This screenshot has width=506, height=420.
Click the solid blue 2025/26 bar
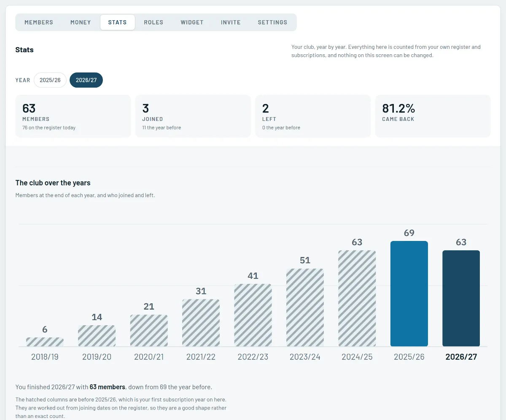(x=409, y=294)
